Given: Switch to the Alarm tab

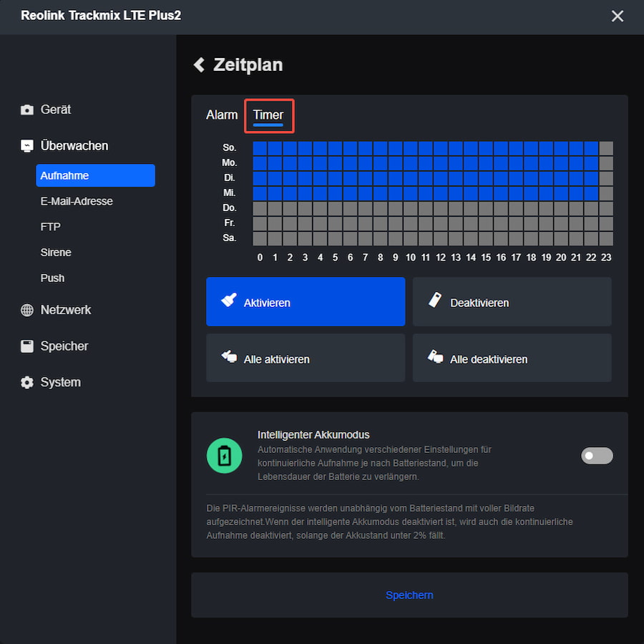Looking at the screenshot, I should click(222, 115).
